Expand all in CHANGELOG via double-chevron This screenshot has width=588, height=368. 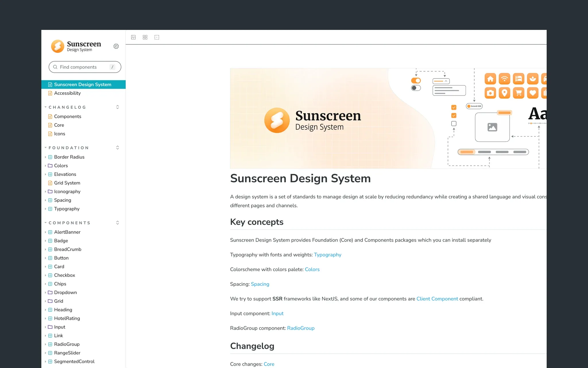(x=117, y=107)
